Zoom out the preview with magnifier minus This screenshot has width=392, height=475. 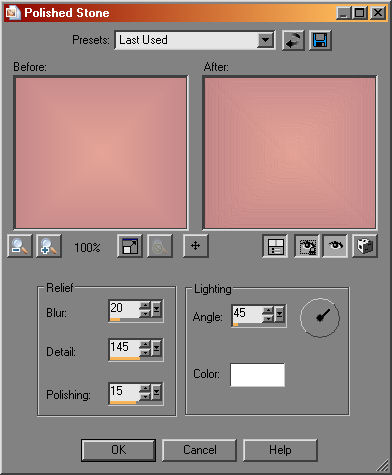click(x=20, y=246)
